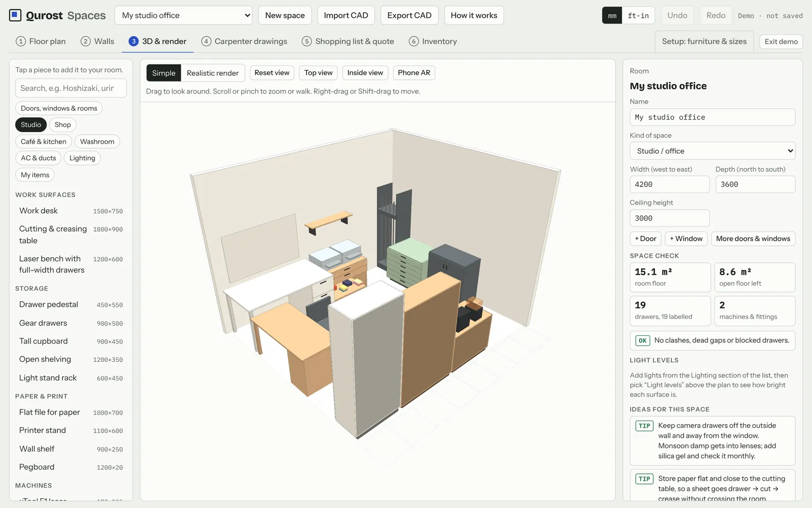Screen dimensions: 812x508
Task: Add Flat file for paper
Action: click(x=71, y=412)
